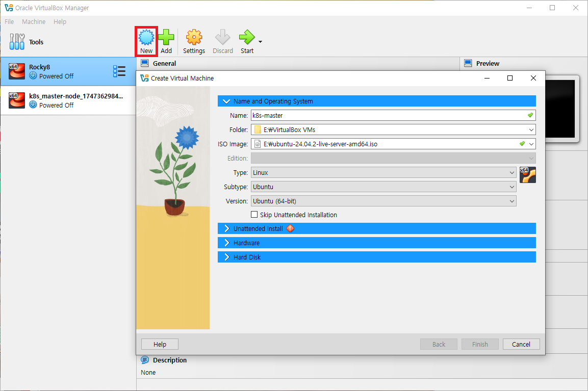Click the k8s_master-node x64 OS icon
Screen dimensions: 588x391
click(x=17, y=100)
